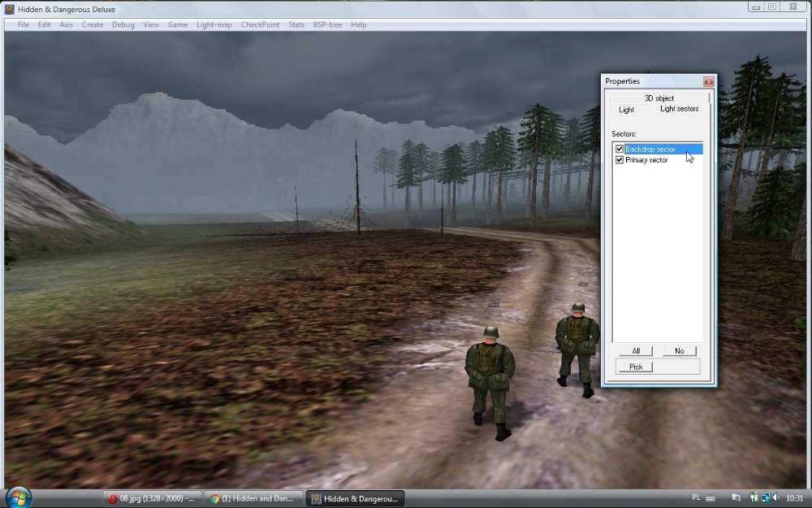812x508 pixels.
Task: Click the soldier farther along the road
Action: pos(577,349)
